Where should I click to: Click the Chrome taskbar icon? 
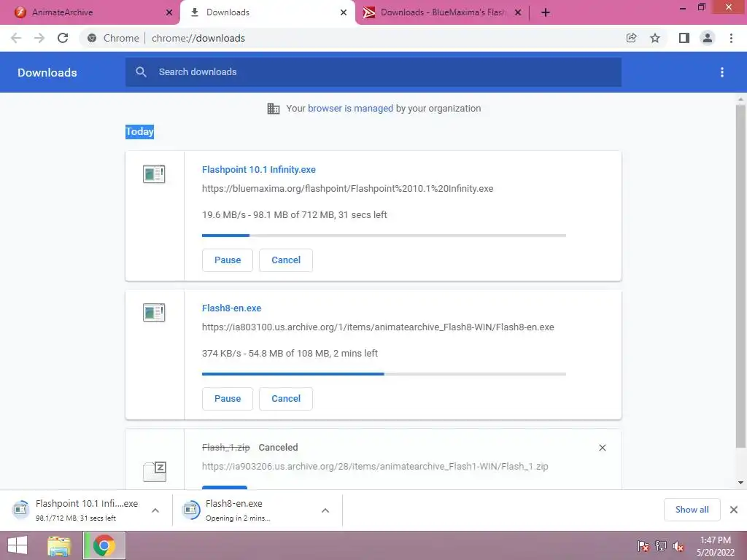[104, 545]
